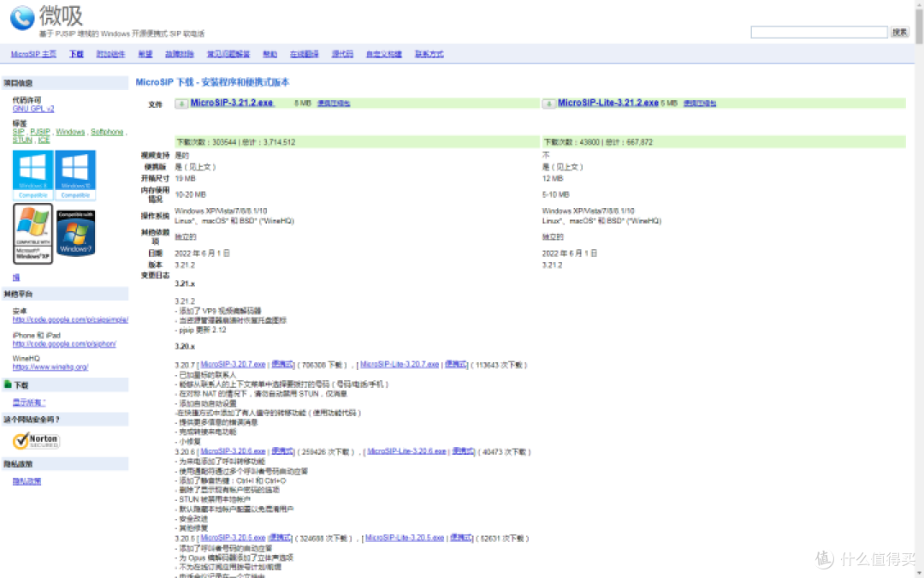Focus the search input field at top right
The width and height of the screenshot is (924, 578).
click(x=819, y=32)
